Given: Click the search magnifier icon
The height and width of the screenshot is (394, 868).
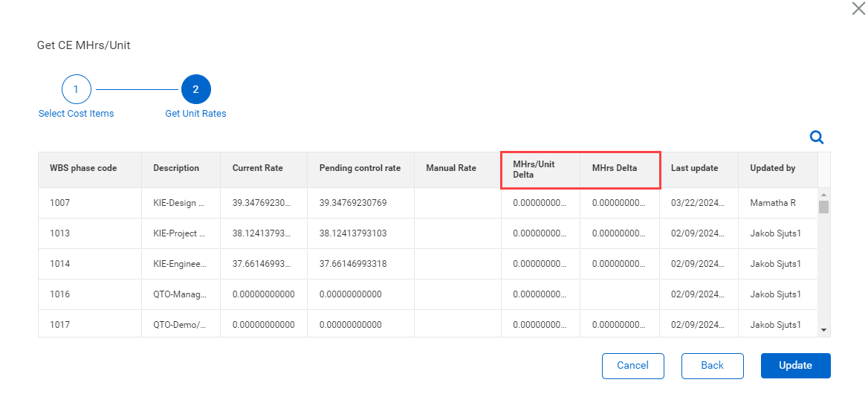Looking at the screenshot, I should (x=816, y=137).
